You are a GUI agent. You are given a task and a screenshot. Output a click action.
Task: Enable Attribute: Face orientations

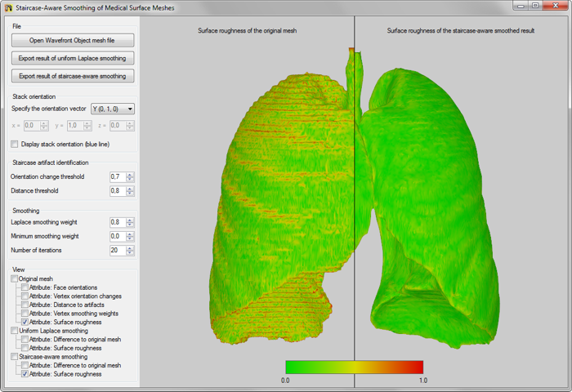coord(25,287)
